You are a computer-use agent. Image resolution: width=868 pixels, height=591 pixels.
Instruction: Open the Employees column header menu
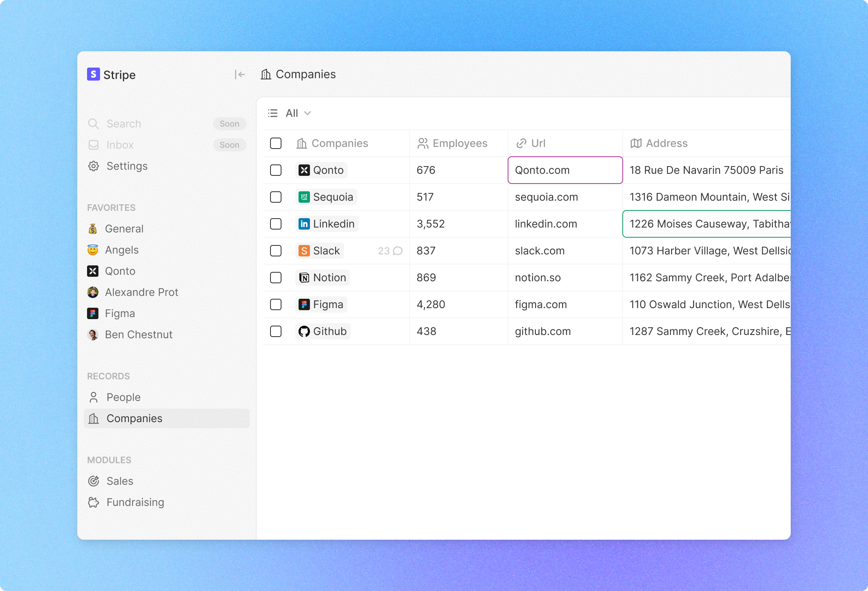[459, 143]
